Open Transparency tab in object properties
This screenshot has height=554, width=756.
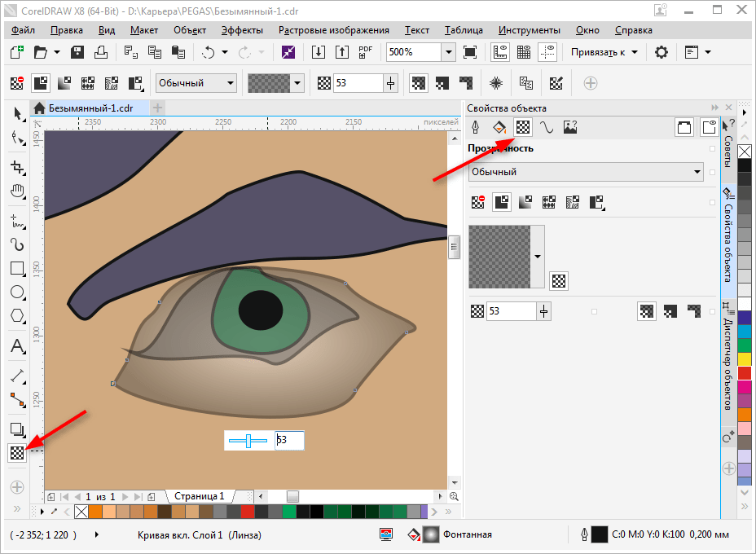(523, 127)
